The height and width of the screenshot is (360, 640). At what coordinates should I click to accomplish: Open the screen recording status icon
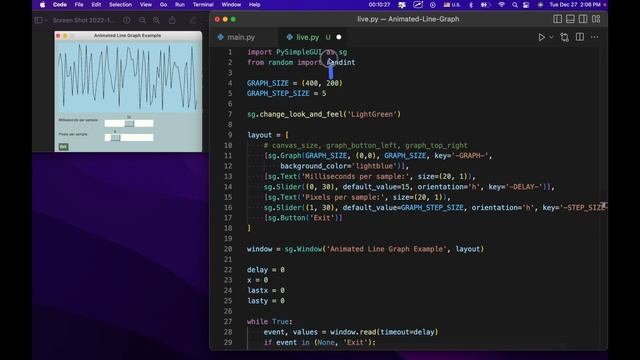click(418, 5)
